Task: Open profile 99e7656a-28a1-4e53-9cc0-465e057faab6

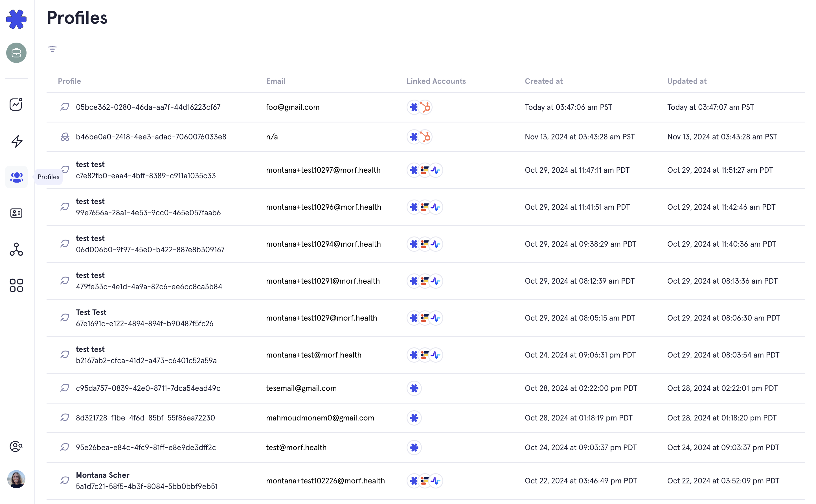Action: point(148,213)
